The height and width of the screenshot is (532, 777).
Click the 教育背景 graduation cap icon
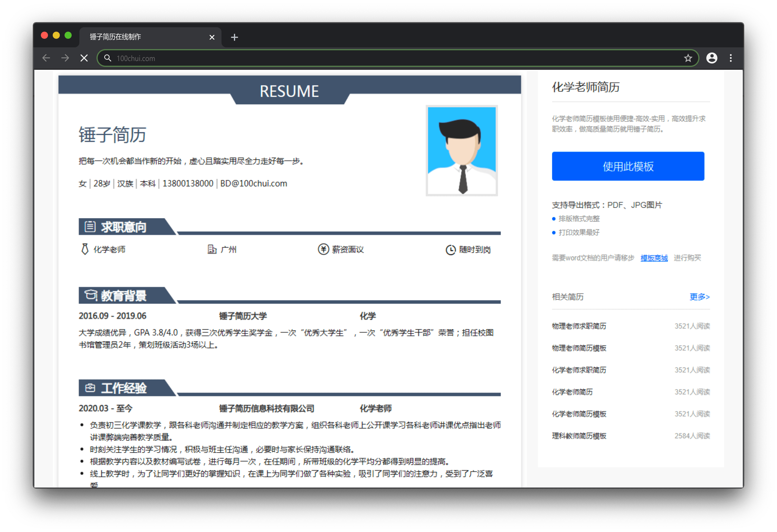(90, 295)
